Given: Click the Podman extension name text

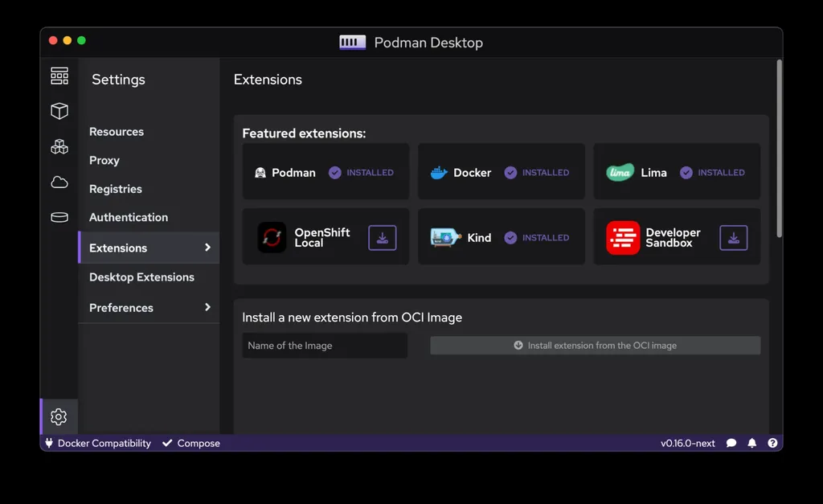Looking at the screenshot, I should point(293,173).
